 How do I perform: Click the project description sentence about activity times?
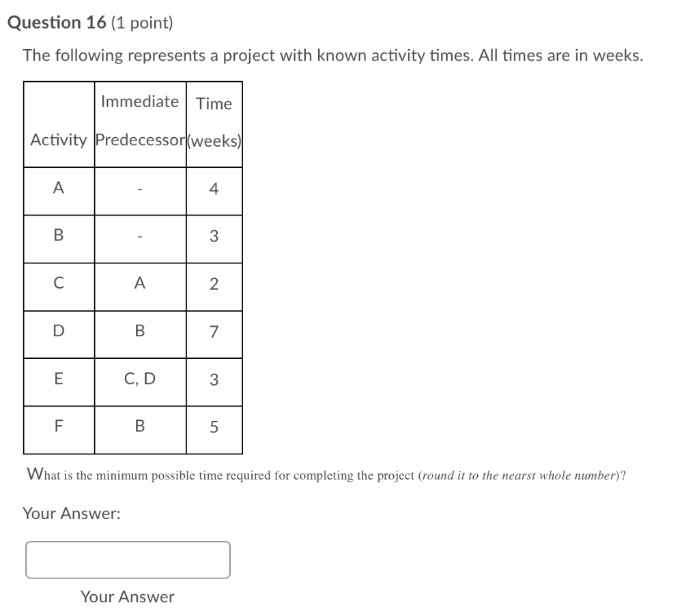pos(332,55)
